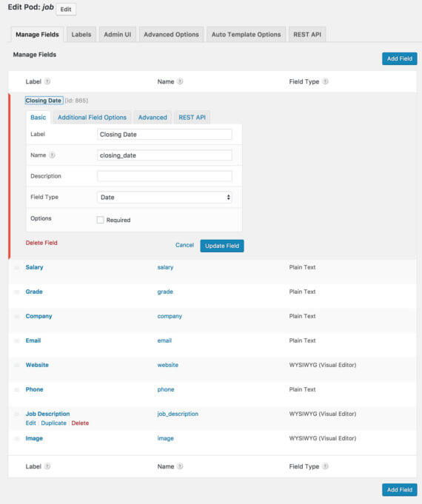
Task: Click the Cancel link
Action: pyautogui.click(x=184, y=245)
